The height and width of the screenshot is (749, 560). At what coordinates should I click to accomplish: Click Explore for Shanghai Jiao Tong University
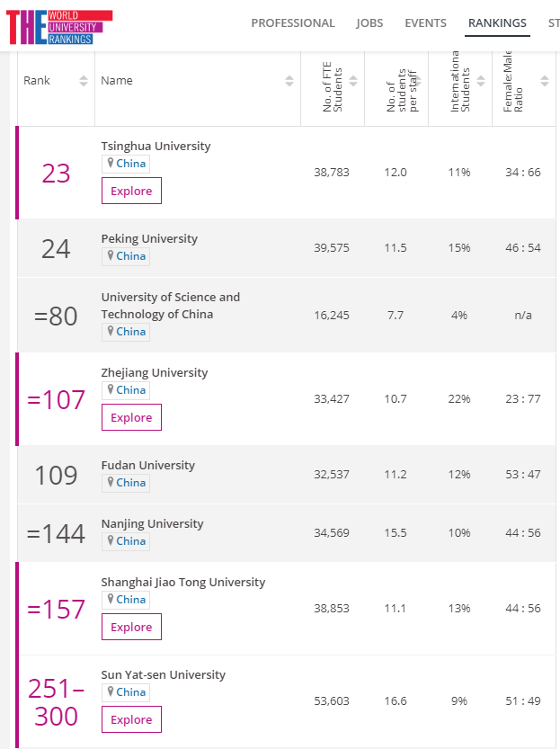tap(131, 627)
